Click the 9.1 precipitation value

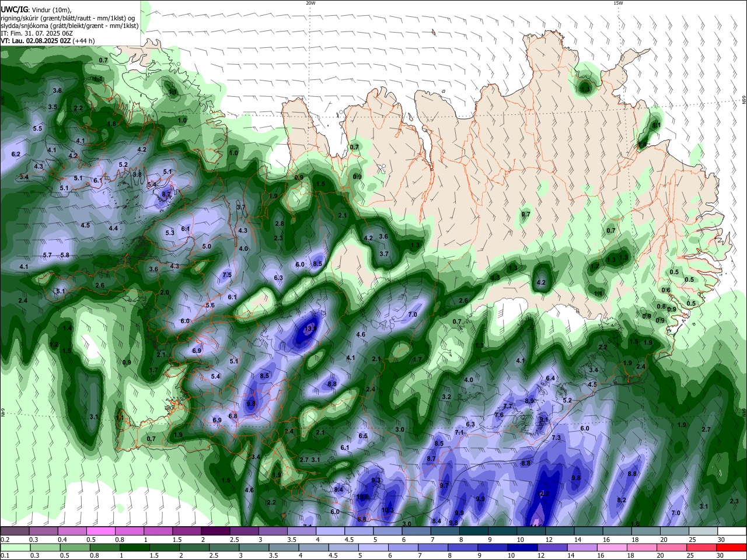click(544, 419)
